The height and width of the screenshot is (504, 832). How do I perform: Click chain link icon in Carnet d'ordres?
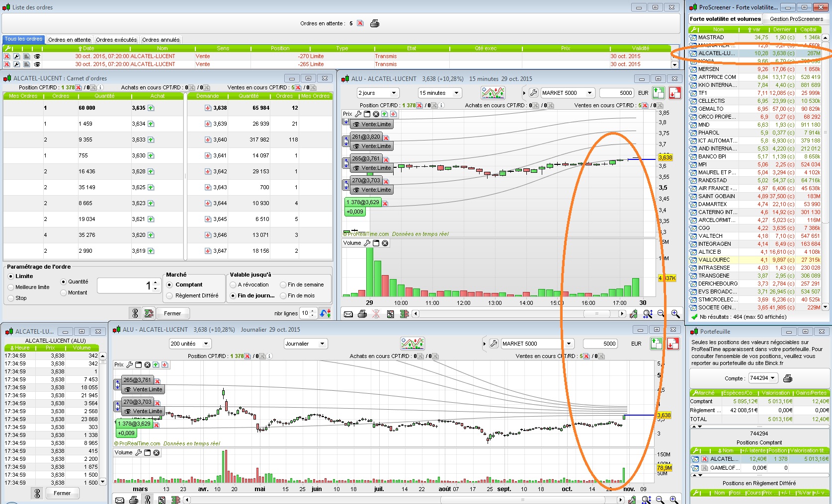point(135,313)
